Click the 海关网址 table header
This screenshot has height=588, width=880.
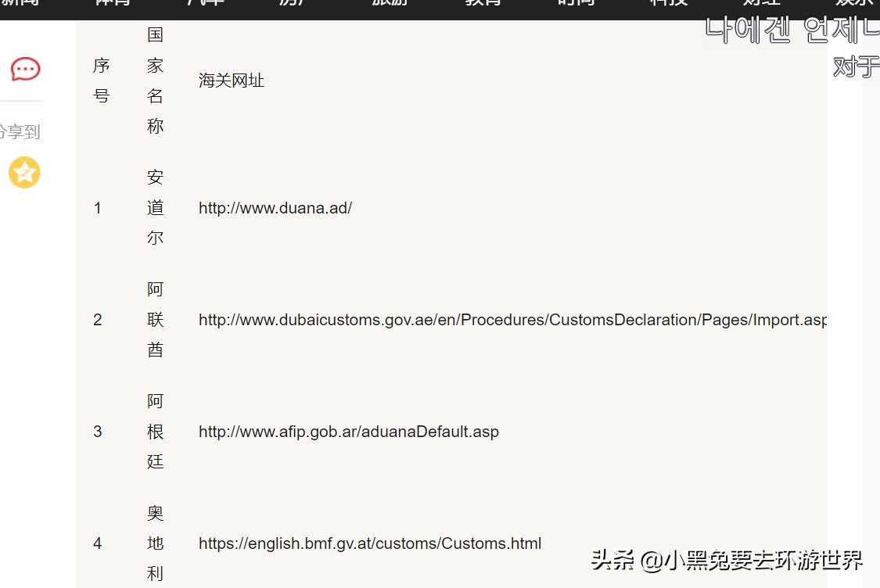click(232, 80)
